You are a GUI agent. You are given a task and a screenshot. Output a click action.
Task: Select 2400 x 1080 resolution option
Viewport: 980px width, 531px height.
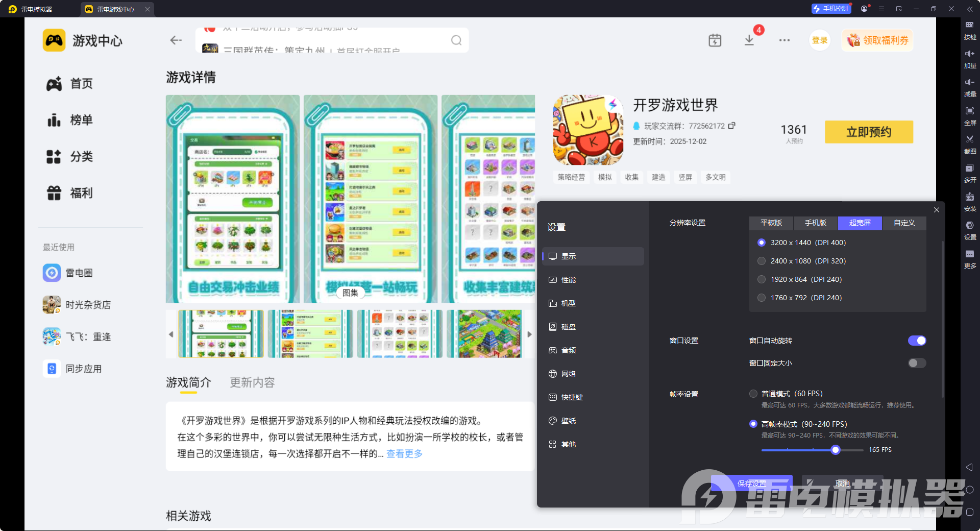pos(762,261)
